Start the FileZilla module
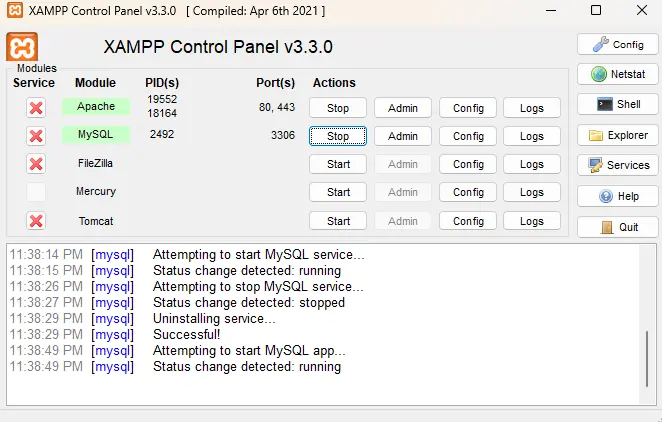Image resolution: width=662 pixels, height=422 pixels. 338,164
